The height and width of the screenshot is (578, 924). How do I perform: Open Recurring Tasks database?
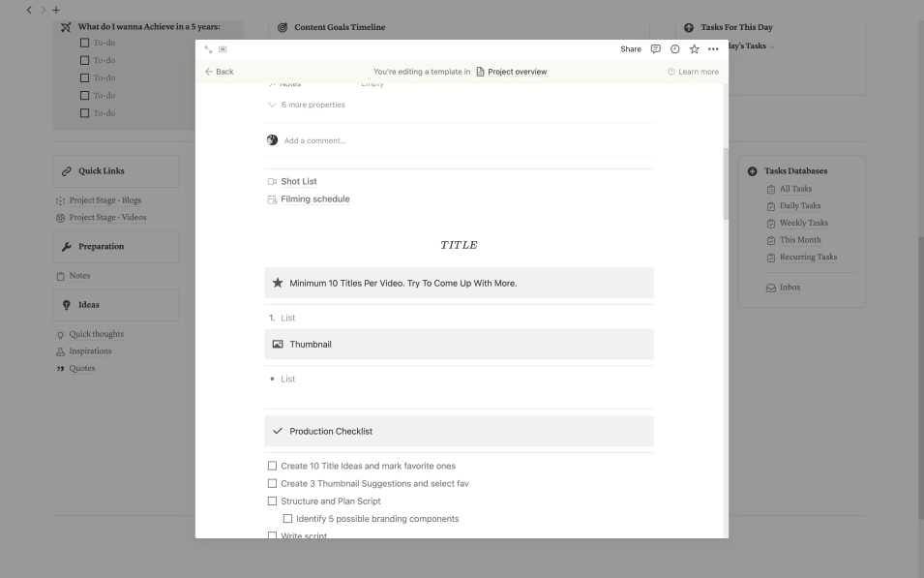pos(809,258)
